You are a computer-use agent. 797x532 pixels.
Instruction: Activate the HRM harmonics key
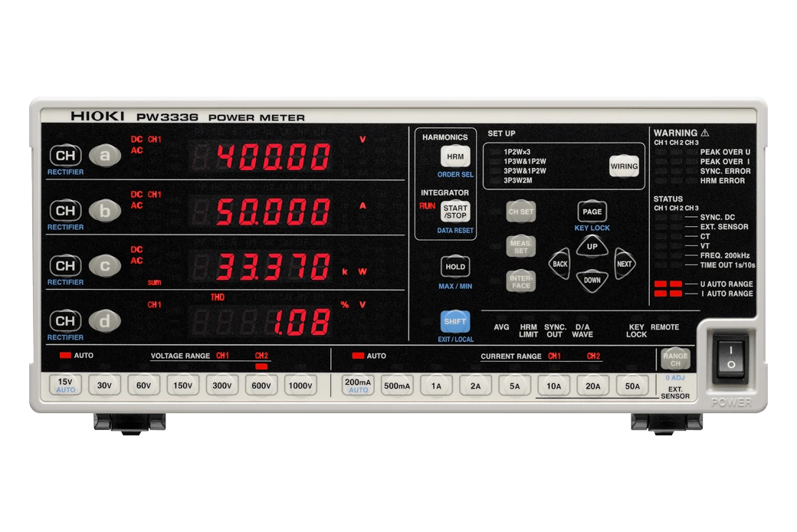(455, 156)
